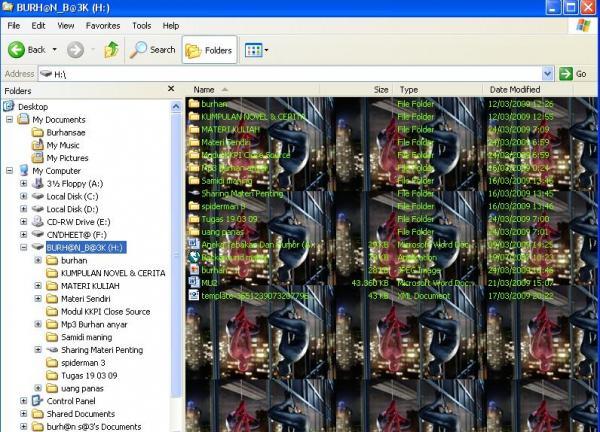Click the Application file globe icon
Image resolution: width=600 pixels, height=432 pixels.
click(x=194, y=257)
